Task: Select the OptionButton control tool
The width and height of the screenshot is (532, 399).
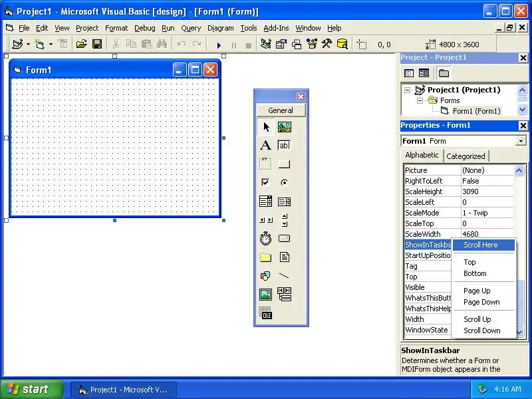Action: point(285,182)
